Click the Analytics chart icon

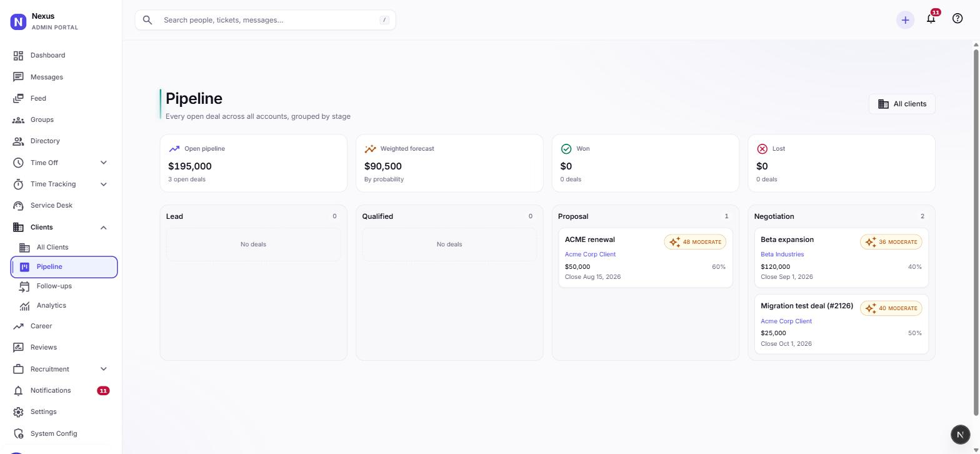24,306
